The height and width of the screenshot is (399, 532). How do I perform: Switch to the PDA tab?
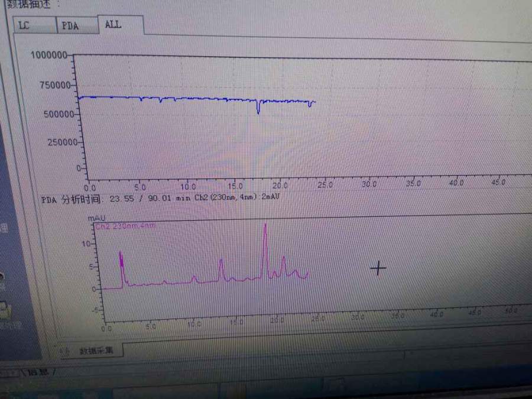77,25
